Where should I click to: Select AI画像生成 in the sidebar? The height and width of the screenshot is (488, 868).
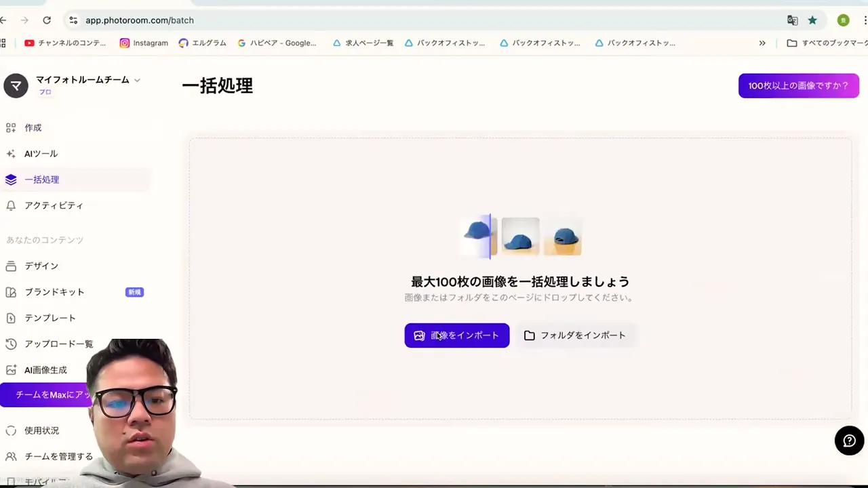45,369
